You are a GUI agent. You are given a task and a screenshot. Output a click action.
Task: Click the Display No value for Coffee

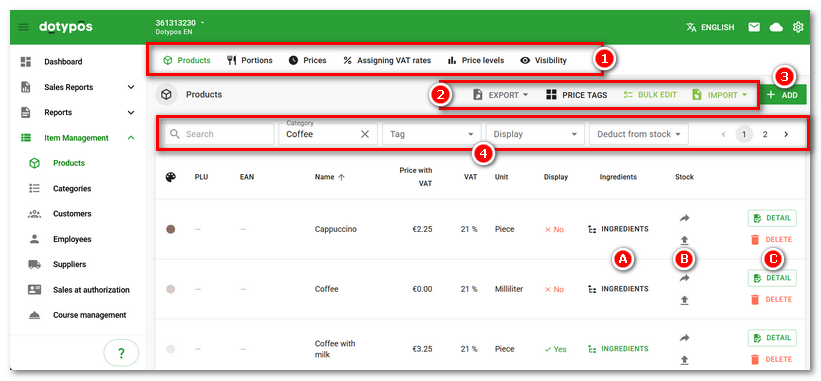pyautogui.click(x=554, y=289)
